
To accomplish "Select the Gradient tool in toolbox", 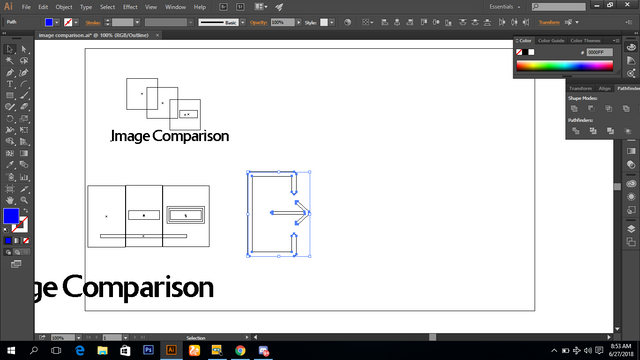I will pyautogui.click(x=24, y=153).
